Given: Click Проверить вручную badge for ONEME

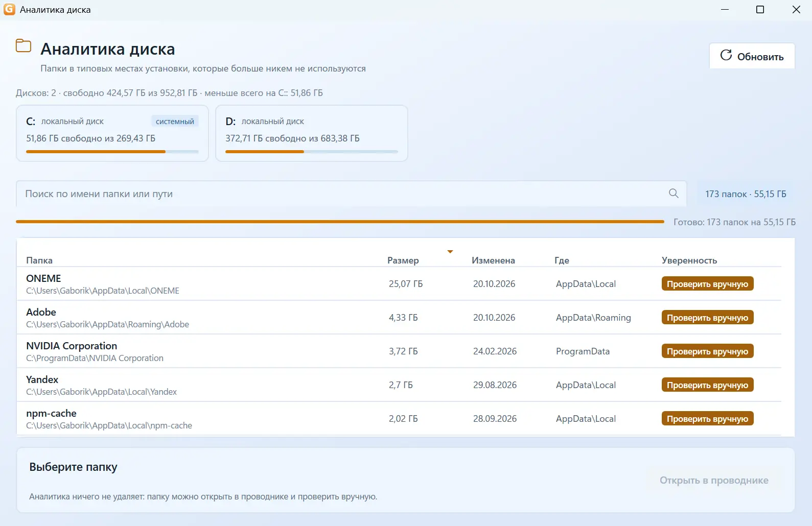Looking at the screenshot, I should (x=707, y=284).
